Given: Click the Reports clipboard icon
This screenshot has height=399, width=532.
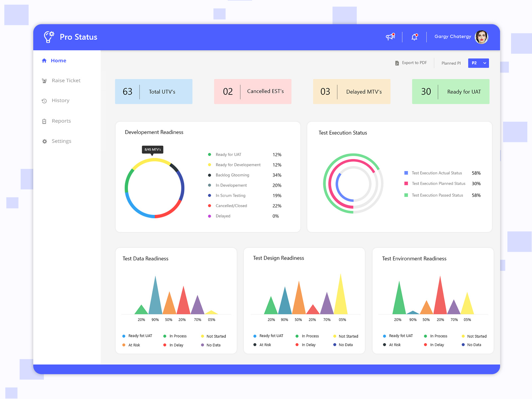Looking at the screenshot, I should [x=44, y=121].
